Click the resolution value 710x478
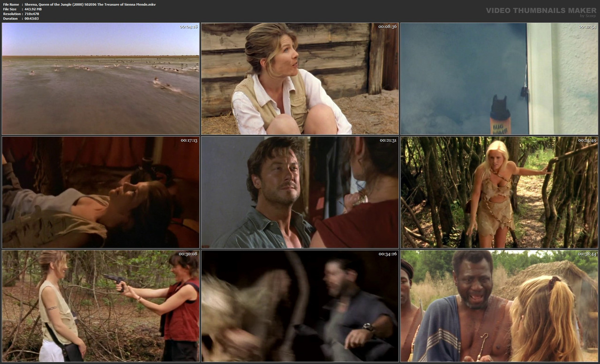The image size is (600, 364). pyautogui.click(x=32, y=14)
